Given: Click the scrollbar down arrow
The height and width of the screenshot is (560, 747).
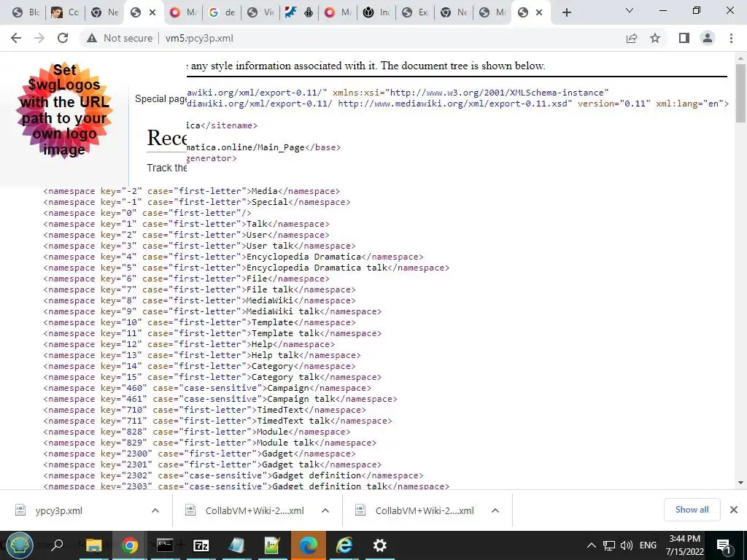Looking at the screenshot, I should [740, 483].
